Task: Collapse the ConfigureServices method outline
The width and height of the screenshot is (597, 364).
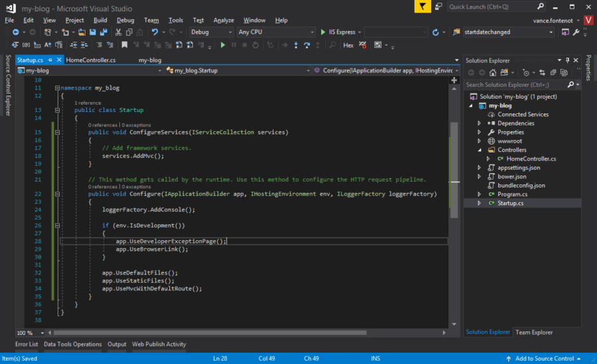Action: (57, 133)
